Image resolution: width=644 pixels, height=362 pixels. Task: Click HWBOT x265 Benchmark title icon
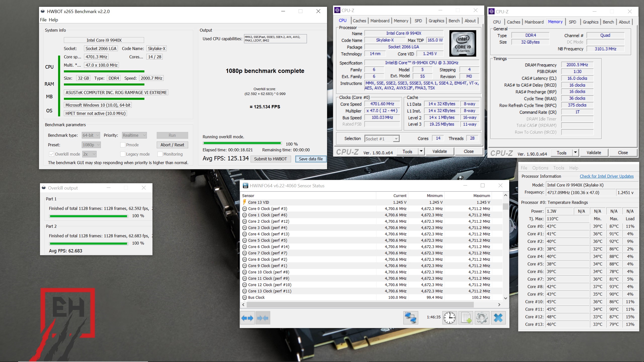43,11
